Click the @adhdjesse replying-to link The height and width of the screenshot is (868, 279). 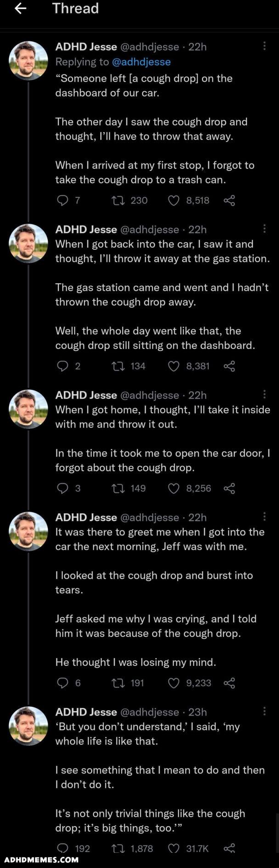click(x=141, y=62)
